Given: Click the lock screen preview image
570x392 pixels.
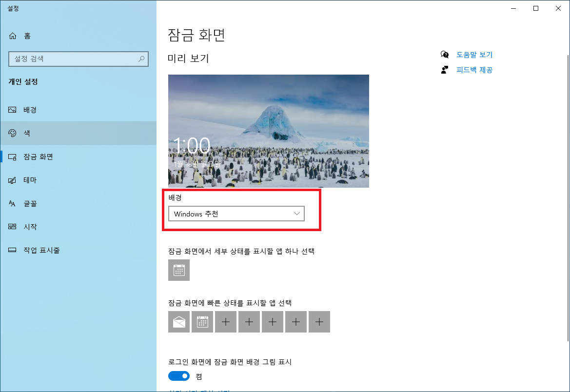Looking at the screenshot, I should pyautogui.click(x=268, y=131).
